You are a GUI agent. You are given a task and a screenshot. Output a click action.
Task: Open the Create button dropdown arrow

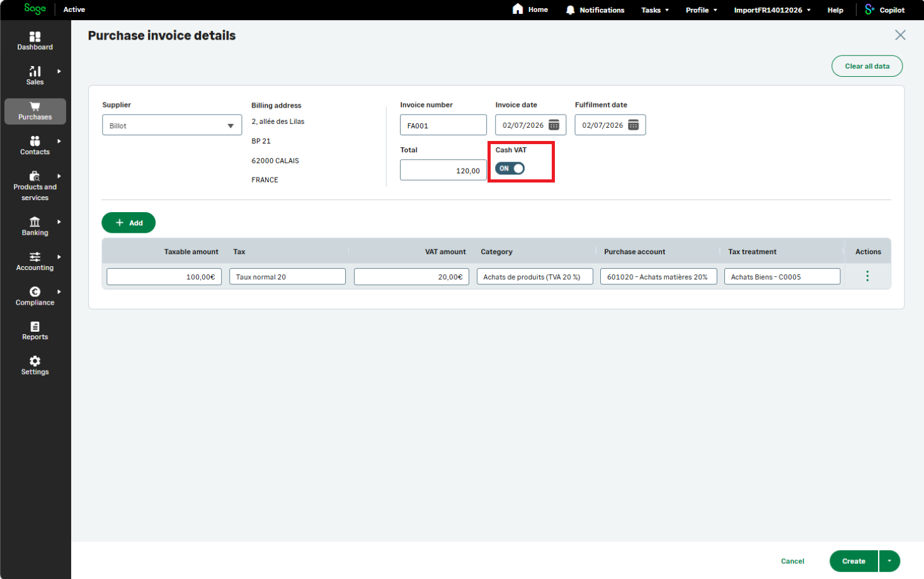pyautogui.click(x=889, y=561)
